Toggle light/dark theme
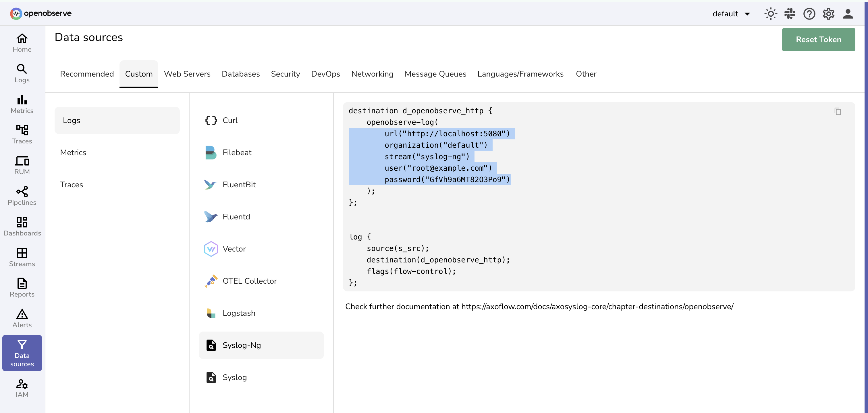This screenshot has width=868, height=413. 771,13
